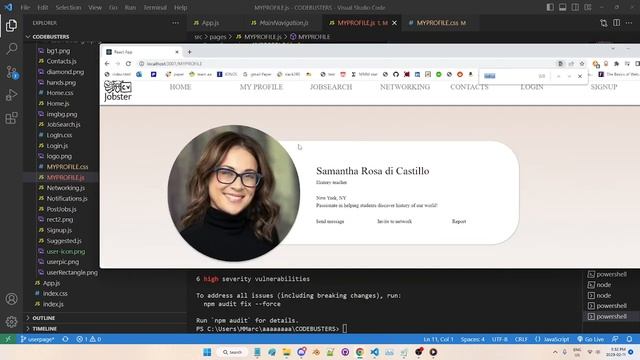640x360 pixels.
Task: Click Chrome icon on the taskbar
Action: tap(360, 352)
